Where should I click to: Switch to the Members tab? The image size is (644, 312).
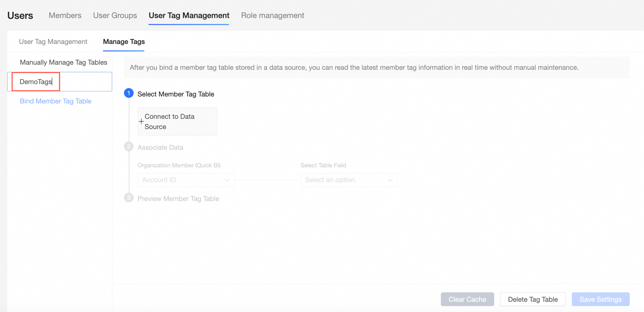[65, 15]
